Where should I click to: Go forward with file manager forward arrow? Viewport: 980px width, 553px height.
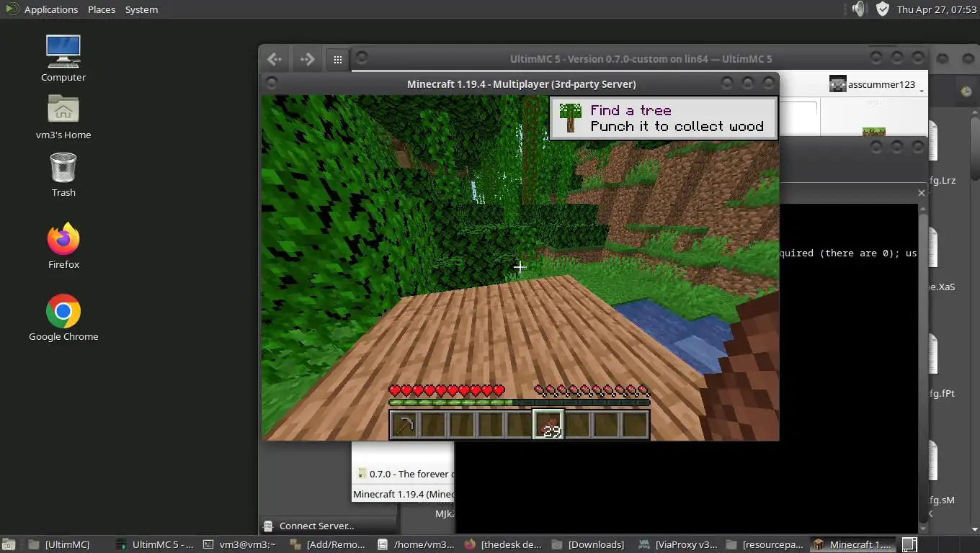pyautogui.click(x=307, y=59)
